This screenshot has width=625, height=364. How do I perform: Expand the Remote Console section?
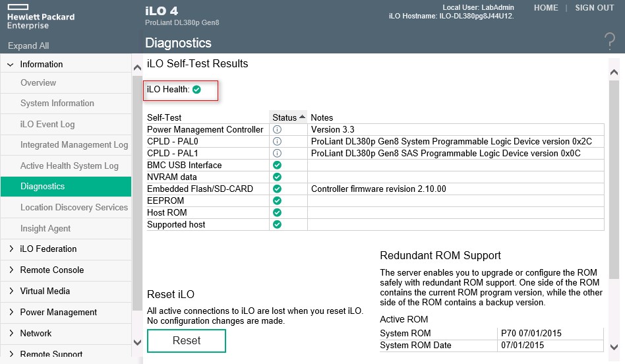click(11, 270)
